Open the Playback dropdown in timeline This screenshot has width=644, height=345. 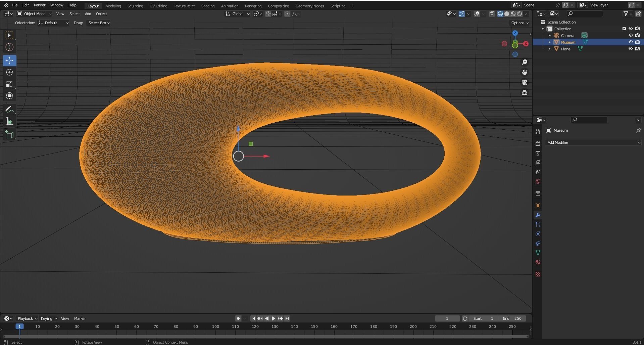point(27,318)
